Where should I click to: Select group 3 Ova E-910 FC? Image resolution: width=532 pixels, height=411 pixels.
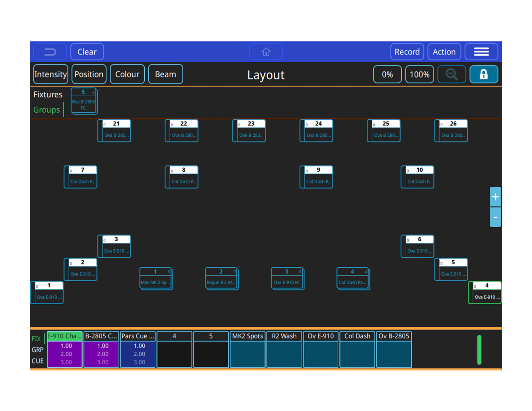(288, 278)
